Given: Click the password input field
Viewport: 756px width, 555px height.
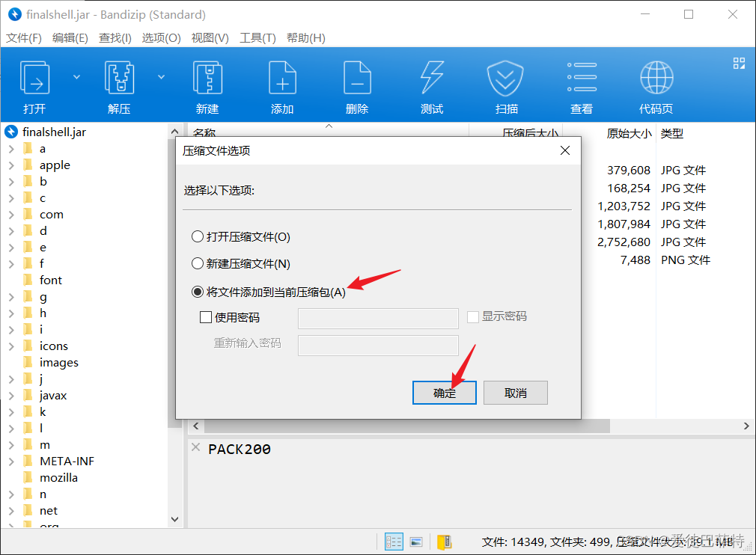Looking at the screenshot, I should point(378,319).
